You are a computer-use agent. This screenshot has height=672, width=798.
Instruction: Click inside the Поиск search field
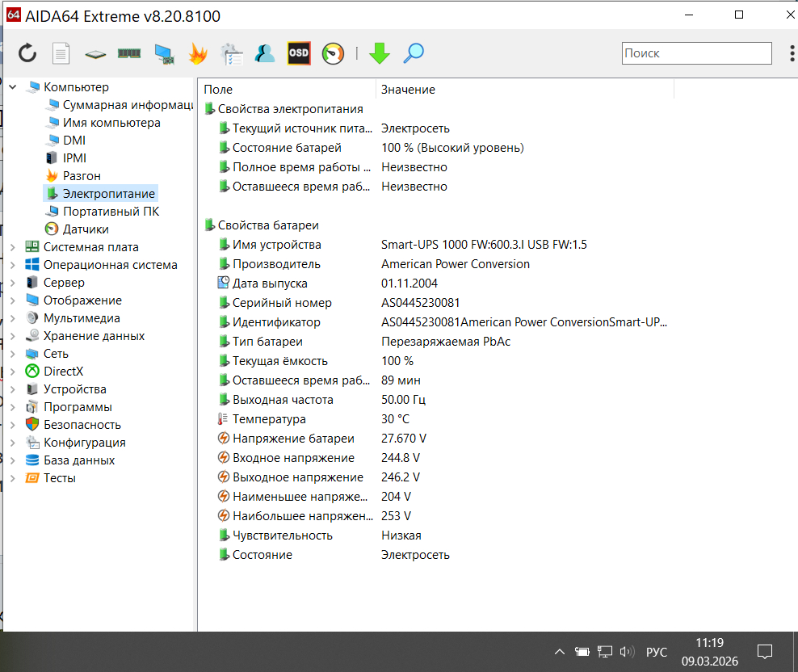696,53
